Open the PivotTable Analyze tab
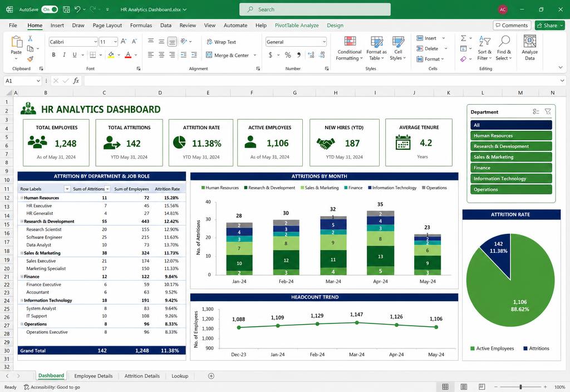 tap(297, 26)
